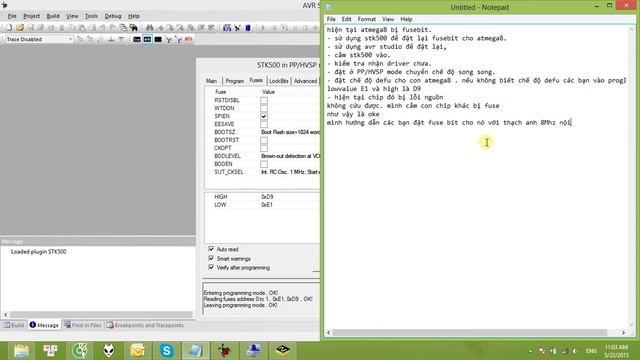Toggle the RSTDISBL fuse checkbox

pyautogui.click(x=264, y=100)
